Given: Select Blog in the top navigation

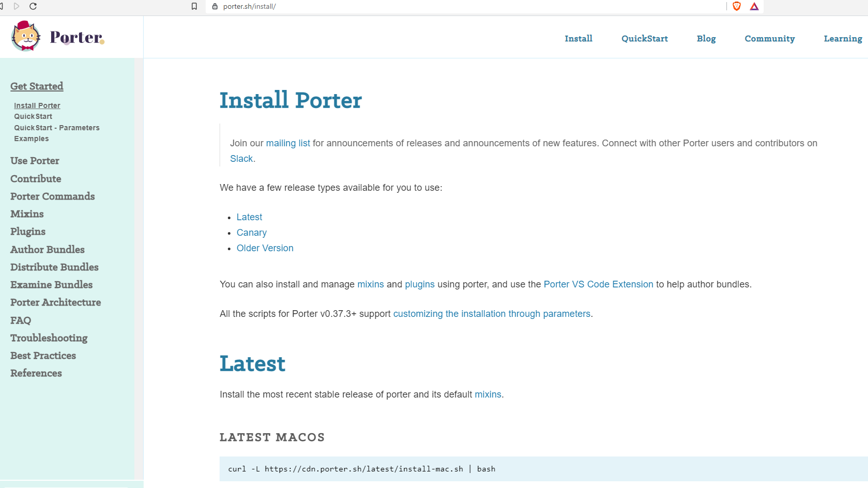Looking at the screenshot, I should click(706, 38).
